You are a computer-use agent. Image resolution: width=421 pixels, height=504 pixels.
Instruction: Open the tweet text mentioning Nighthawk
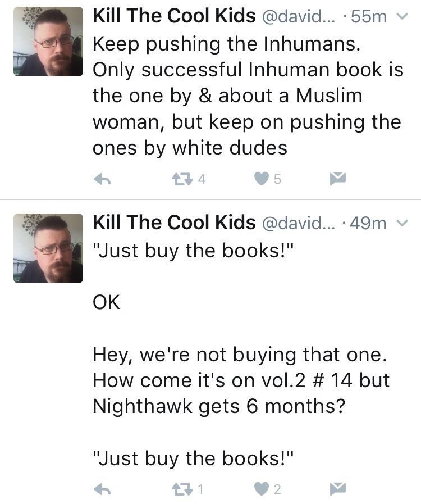[240, 380]
